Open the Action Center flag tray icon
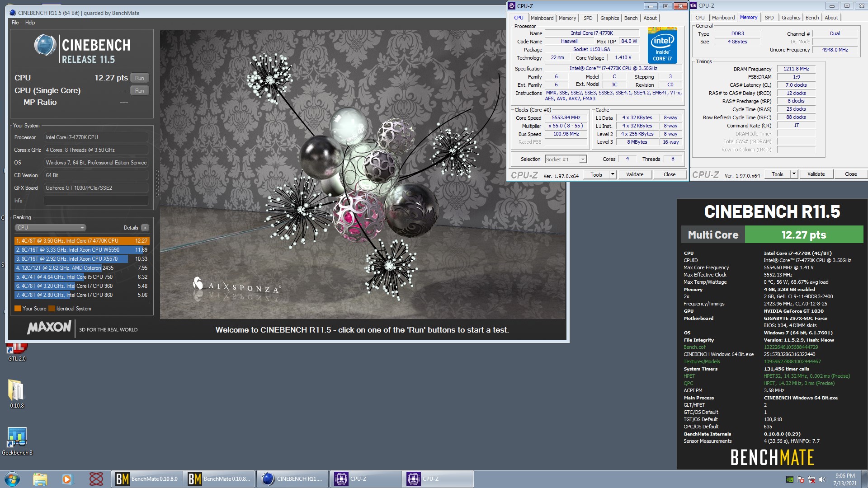 pyautogui.click(x=801, y=479)
